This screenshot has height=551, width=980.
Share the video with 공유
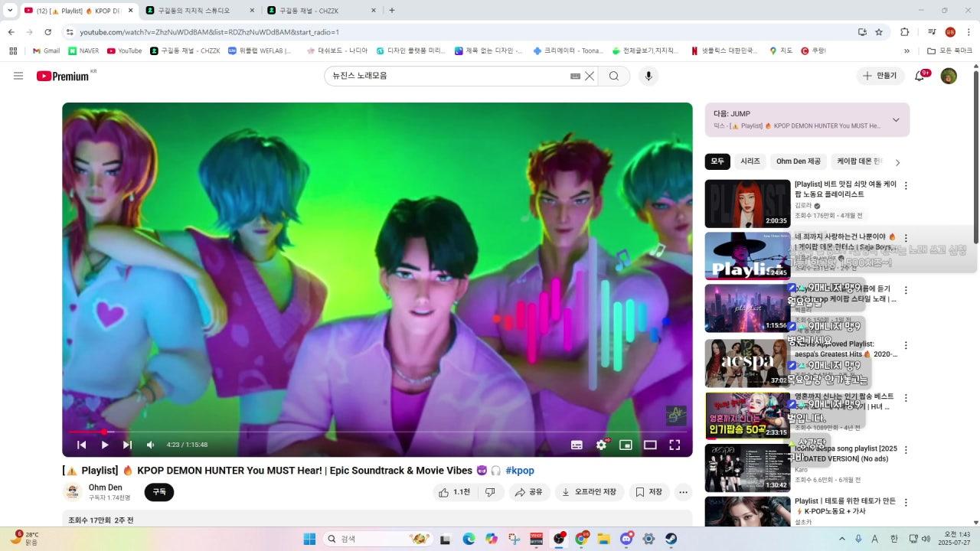[x=529, y=492]
